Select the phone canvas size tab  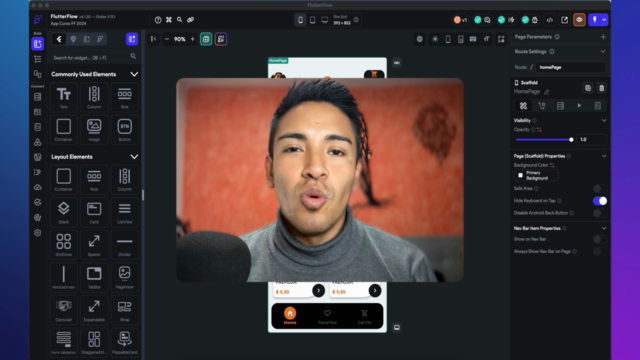[300, 20]
